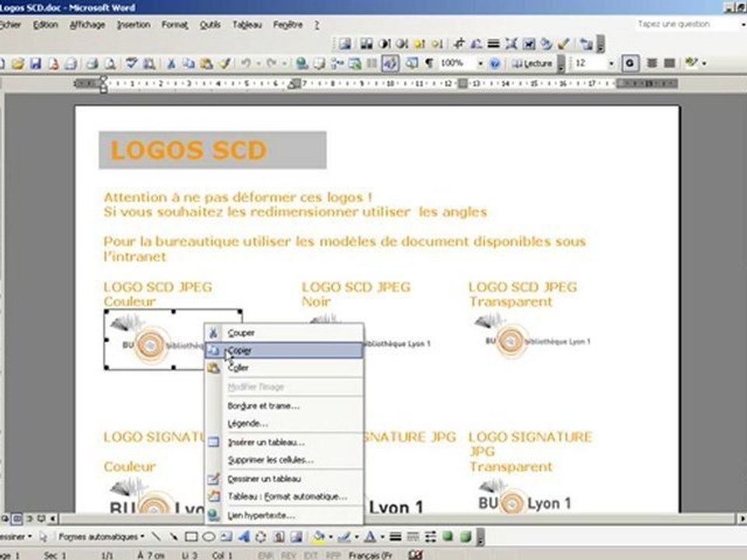Toggle bold formatting with the G button

[630, 63]
